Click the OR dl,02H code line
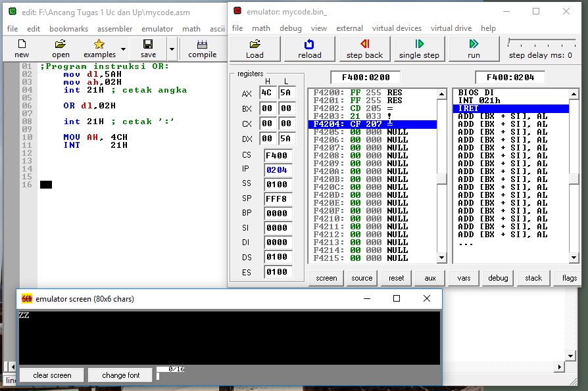The width and height of the screenshot is (588, 391). [89, 106]
